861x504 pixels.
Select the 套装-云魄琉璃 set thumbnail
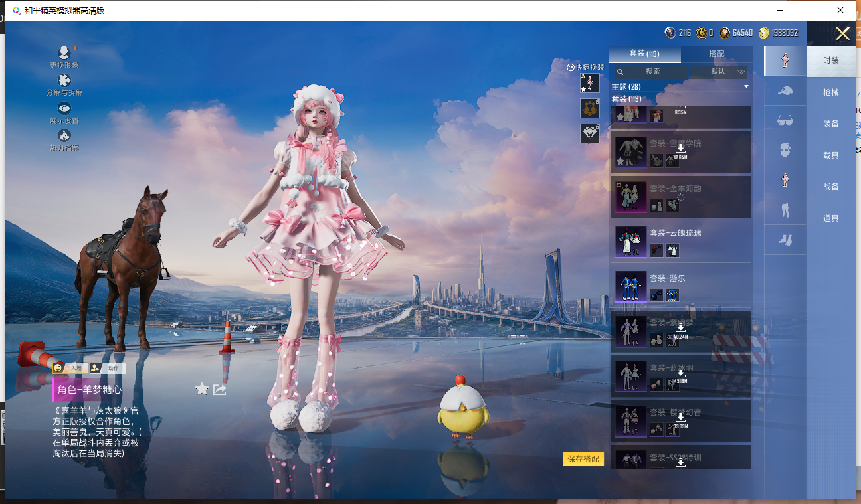click(x=630, y=242)
